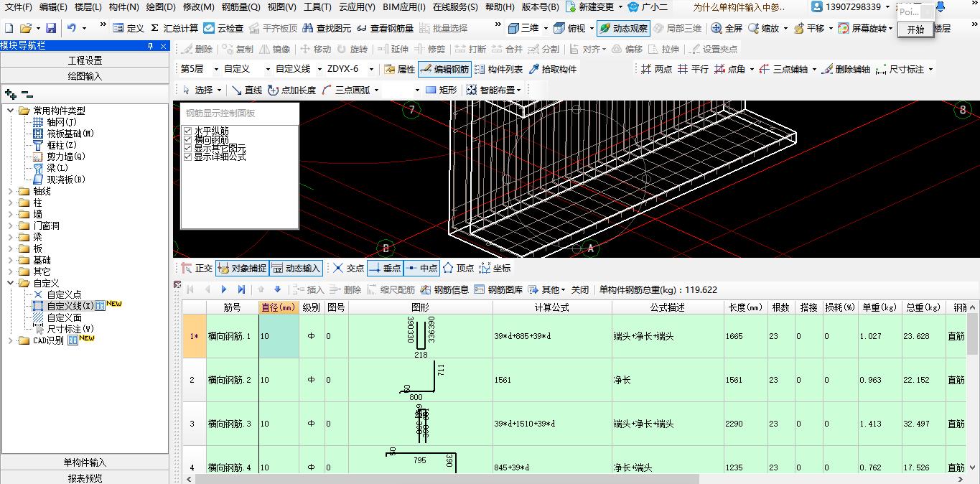This screenshot has width=980, height=484.
Task: Collapse the 自定义 tree node
Action: [x=11, y=283]
